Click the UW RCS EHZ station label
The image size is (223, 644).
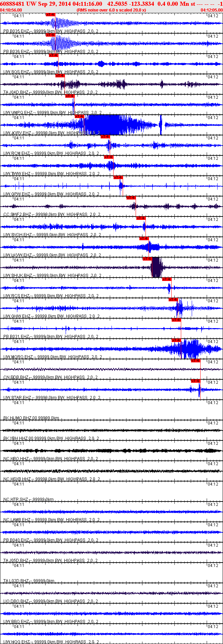click(51, 296)
